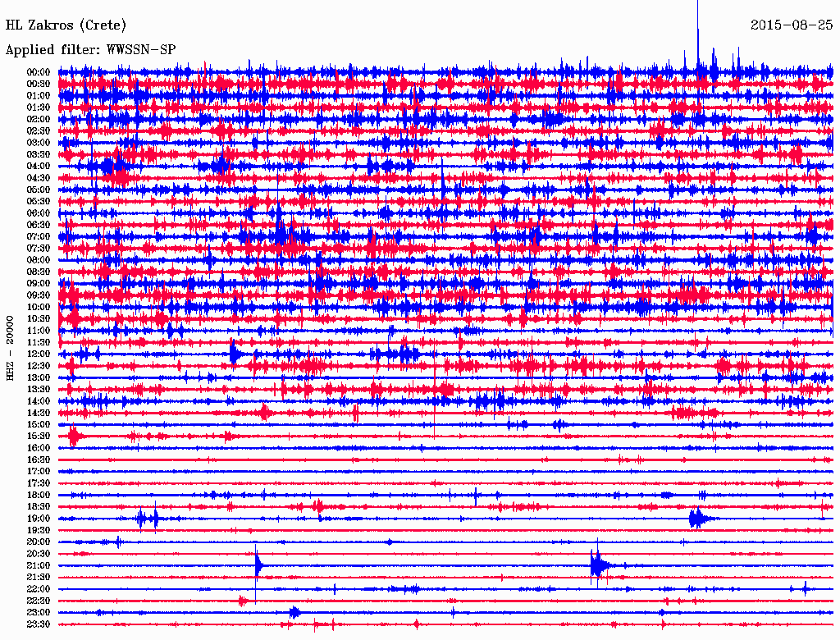Image resolution: width=840 pixels, height=640 pixels.
Task: Select the 05:30 time label
Action: [x=39, y=202]
